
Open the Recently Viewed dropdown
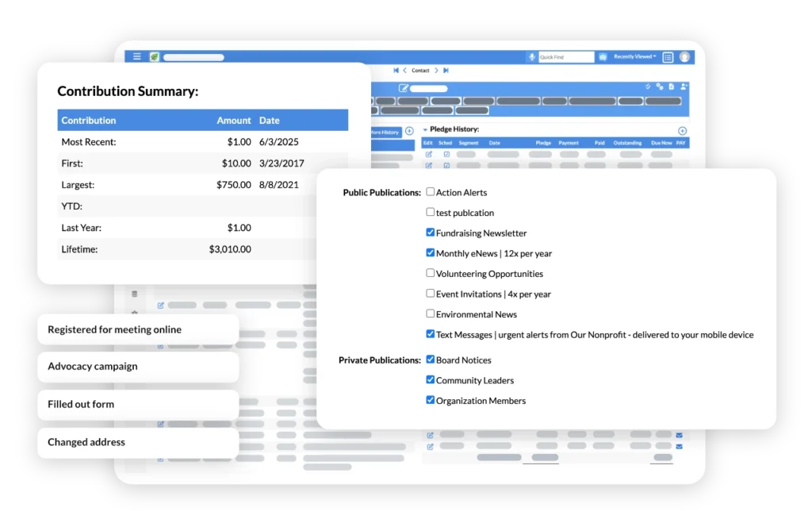click(635, 56)
